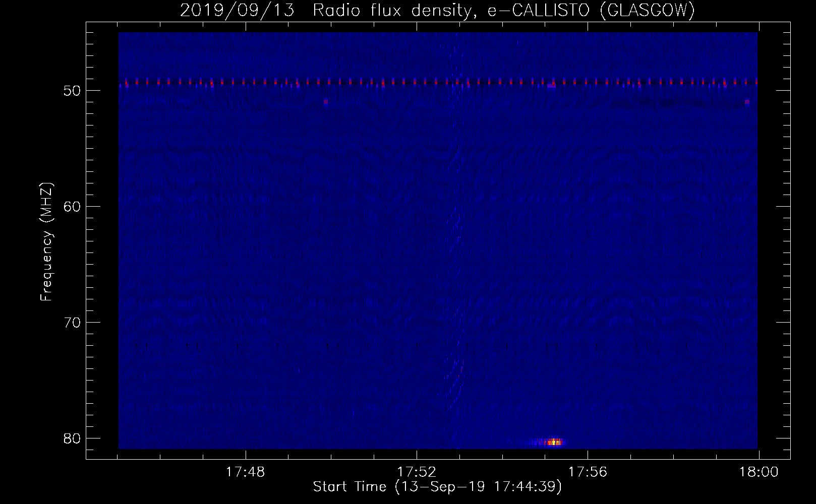Click the '70' frequency tick label
816x504 pixels.
click(x=72, y=322)
